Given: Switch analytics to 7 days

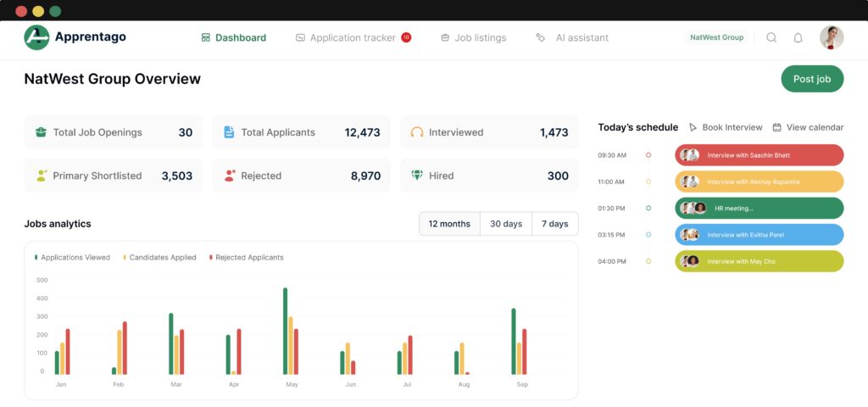Looking at the screenshot, I should point(555,224).
